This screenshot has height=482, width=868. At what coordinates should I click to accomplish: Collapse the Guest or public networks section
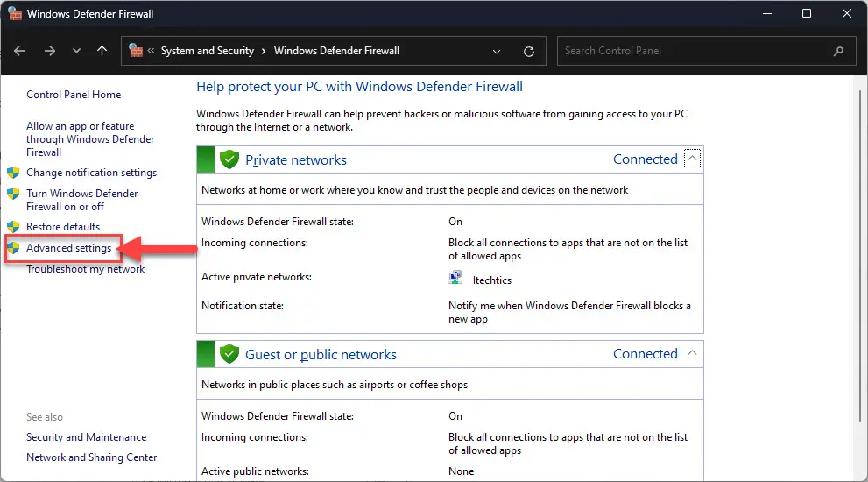point(692,353)
